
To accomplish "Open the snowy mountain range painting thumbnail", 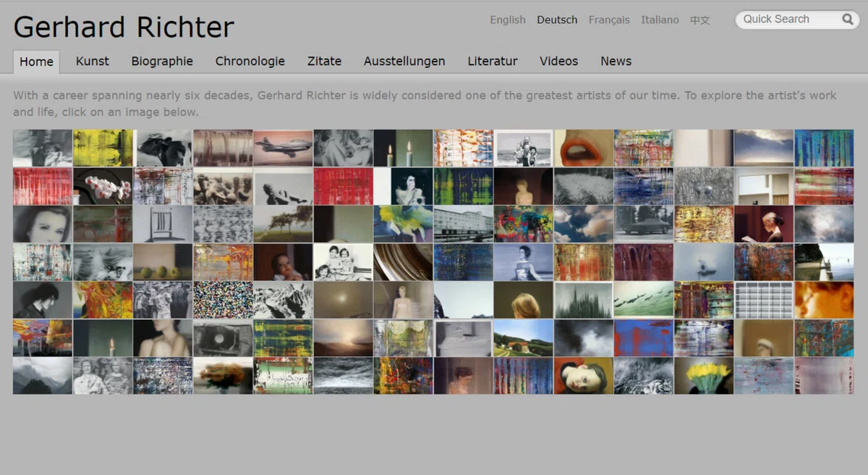I will (284, 300).
